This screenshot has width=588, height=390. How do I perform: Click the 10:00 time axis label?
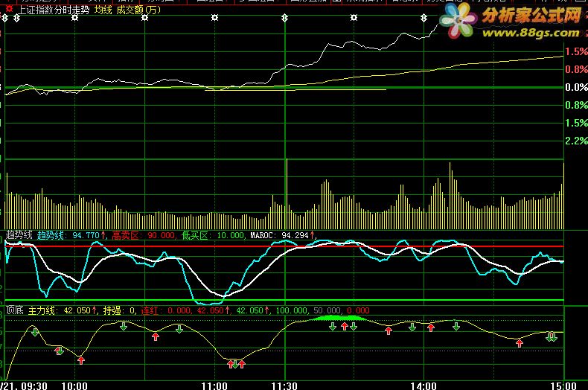[74, 386]
